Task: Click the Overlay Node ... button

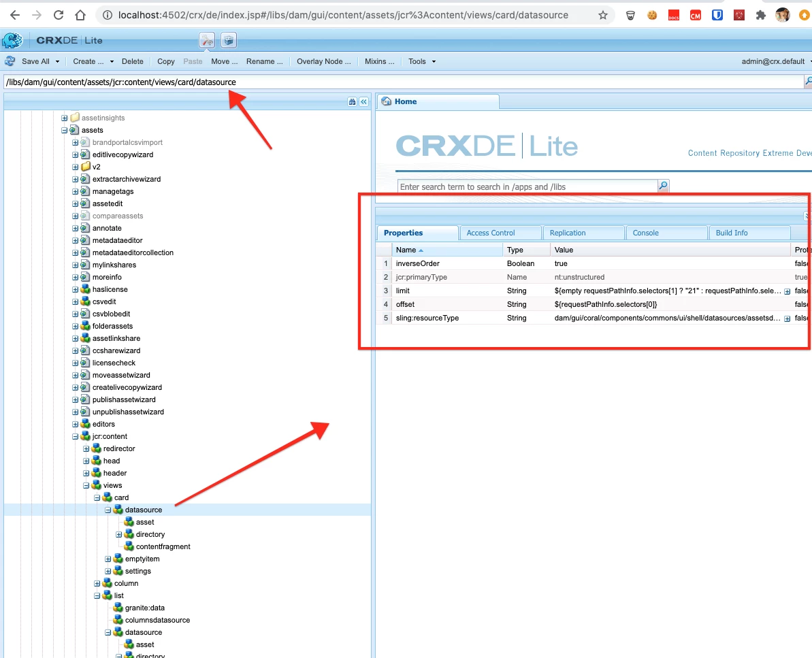Action: tap(324, 61)
